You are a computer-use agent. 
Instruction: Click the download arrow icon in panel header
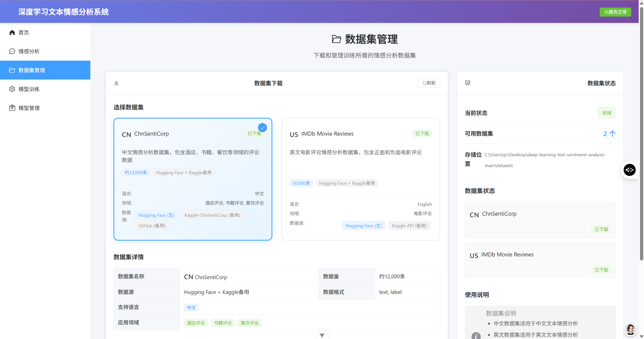pyautogui.click(x=116, y=83)
